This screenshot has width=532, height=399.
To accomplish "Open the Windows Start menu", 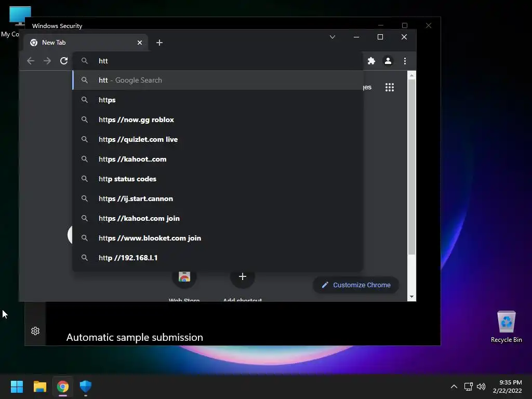I will pyautogui.click(x=17, y=387).
